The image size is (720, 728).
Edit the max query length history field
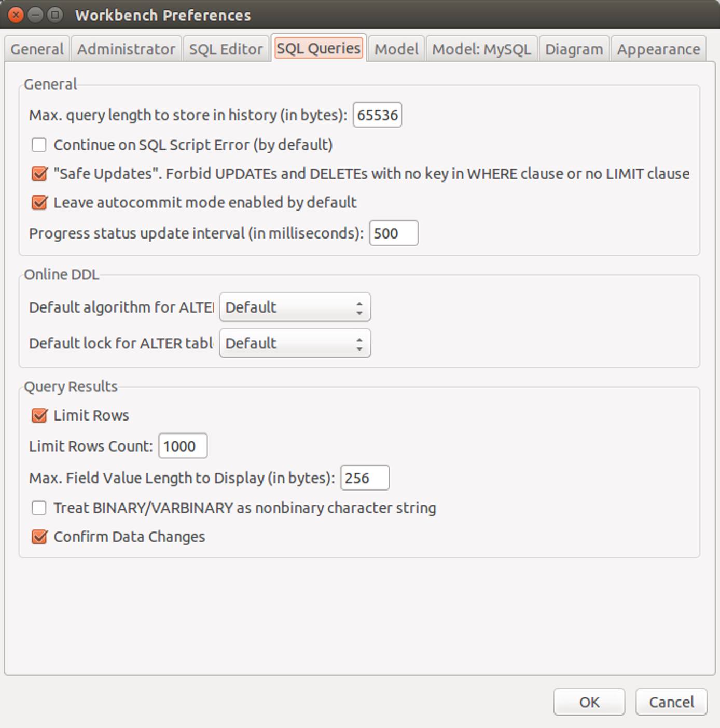tap(377, 115)
